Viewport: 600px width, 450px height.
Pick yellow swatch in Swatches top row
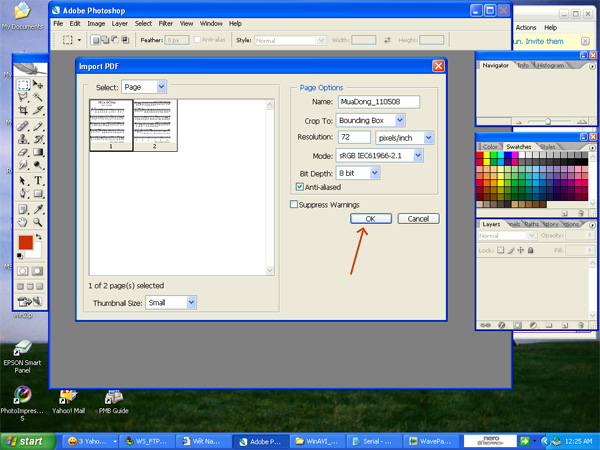pyautogui.click(x=486, y=155)
